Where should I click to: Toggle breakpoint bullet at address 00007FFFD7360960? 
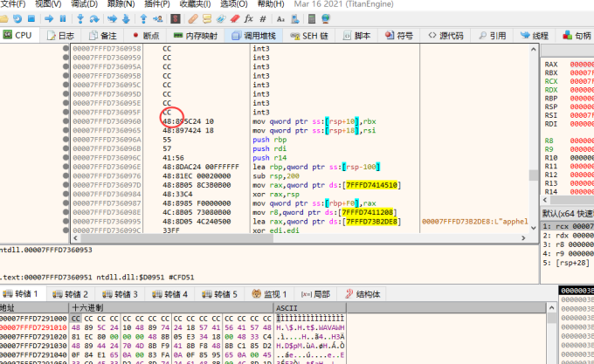pos(66,121)
